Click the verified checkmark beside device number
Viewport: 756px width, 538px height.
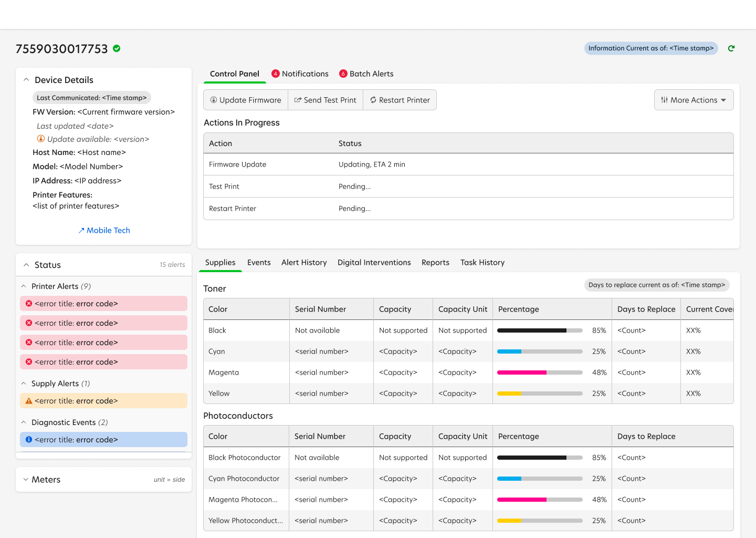pos(116,48)
